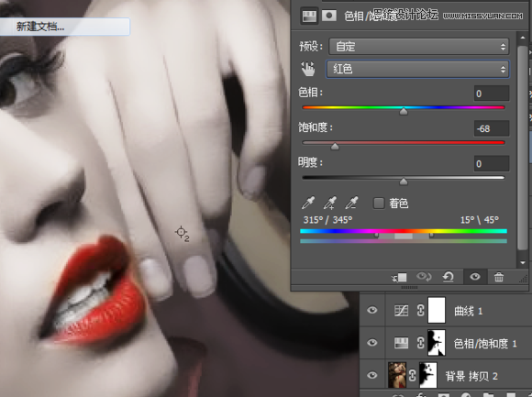Click the link icon on 色相/饱和度 1 layer
The height and width of the screenshot is (397, 532).
pos(420,343)
